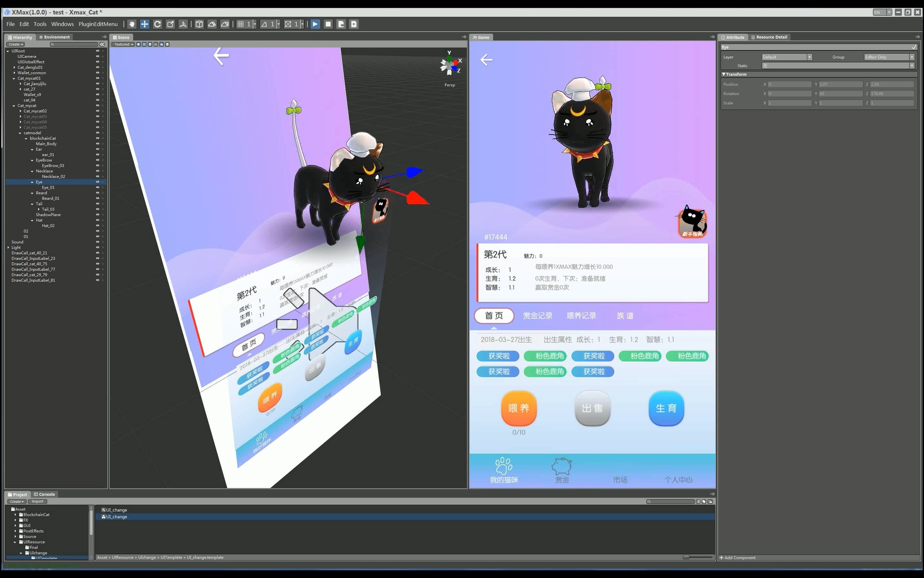Select the Hand pan tool
This screenshot has height=578, width=924.
pyautogui.click(x=132, y=24)
